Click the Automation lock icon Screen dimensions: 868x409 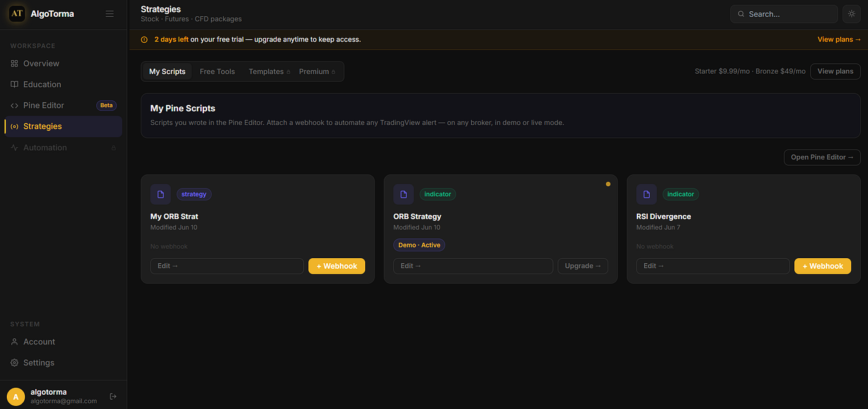(113, 148)
